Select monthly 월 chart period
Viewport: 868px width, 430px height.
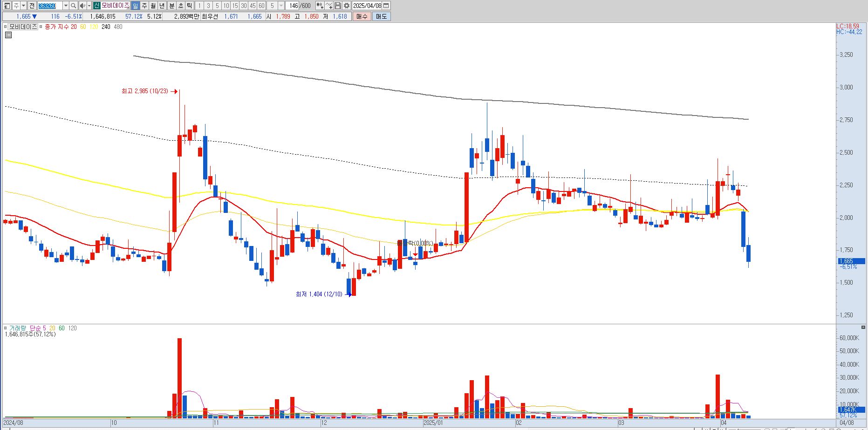click(153, 6)
